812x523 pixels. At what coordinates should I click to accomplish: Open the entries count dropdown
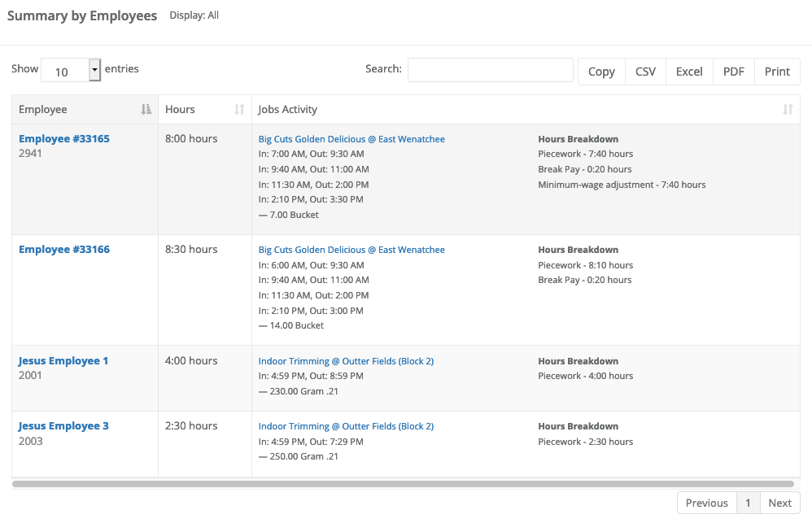coord(71,70)
